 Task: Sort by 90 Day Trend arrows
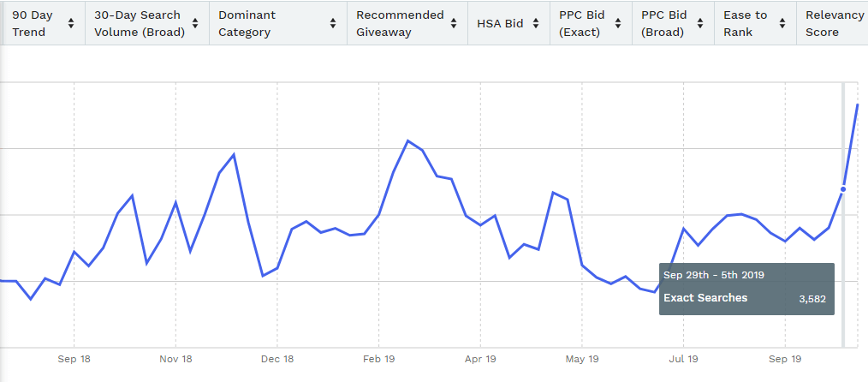pyautogui.click(x=71, y=23)
